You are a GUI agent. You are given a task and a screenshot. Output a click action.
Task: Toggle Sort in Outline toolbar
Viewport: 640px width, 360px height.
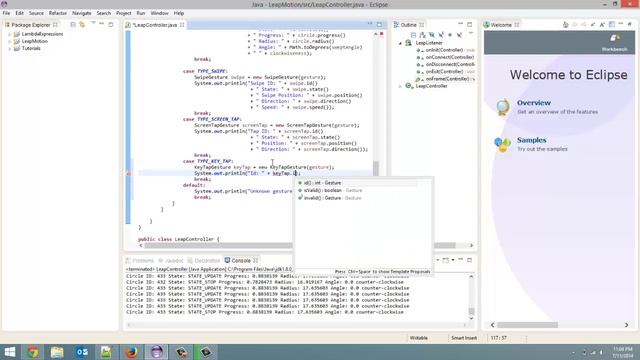pos(422,35)
